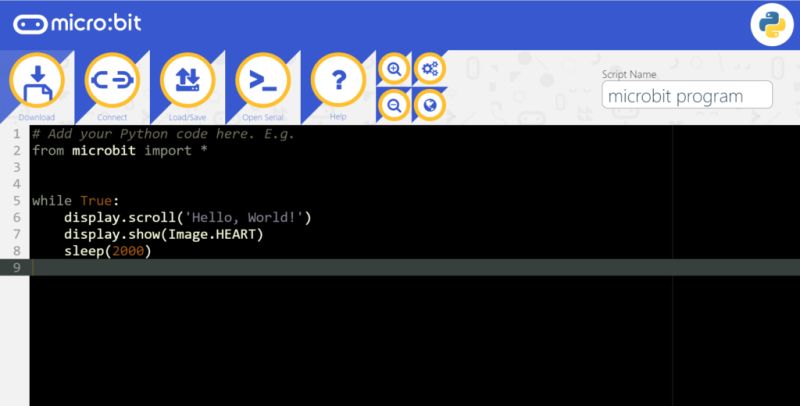800x406 pixels.
Task: Click the Python logo icon
Action: [x=772, y=24]
